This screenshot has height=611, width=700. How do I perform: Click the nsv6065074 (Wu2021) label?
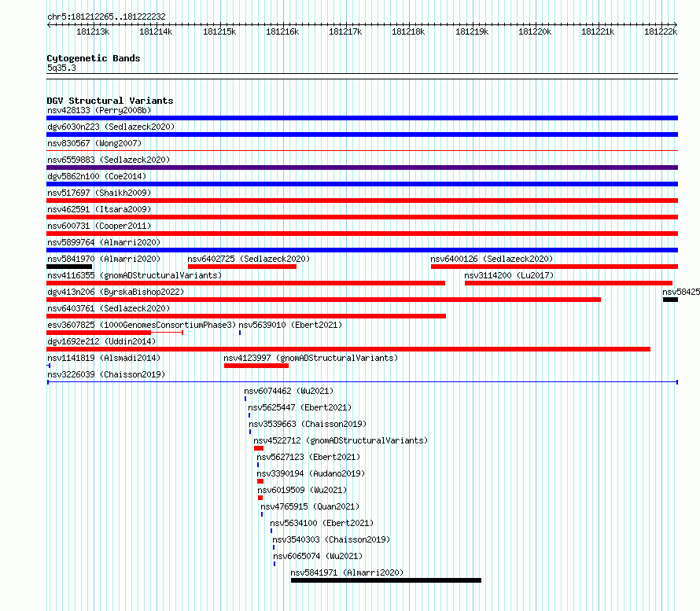(318, 556)
